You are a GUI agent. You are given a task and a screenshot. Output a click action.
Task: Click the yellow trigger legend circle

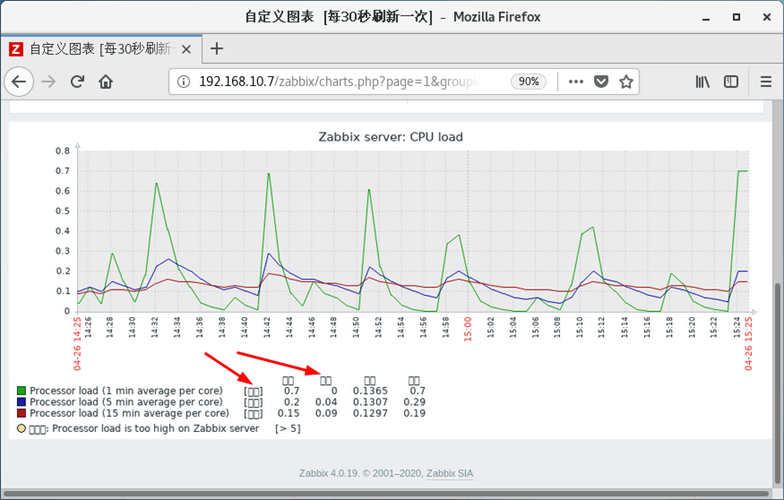(x=21, y=428)
